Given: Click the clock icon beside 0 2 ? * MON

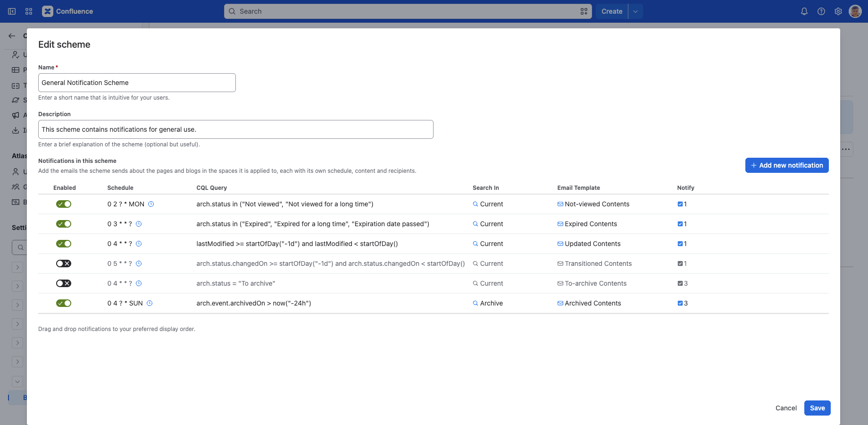Looking at the screenshot, I should click(x=151, y=204).
